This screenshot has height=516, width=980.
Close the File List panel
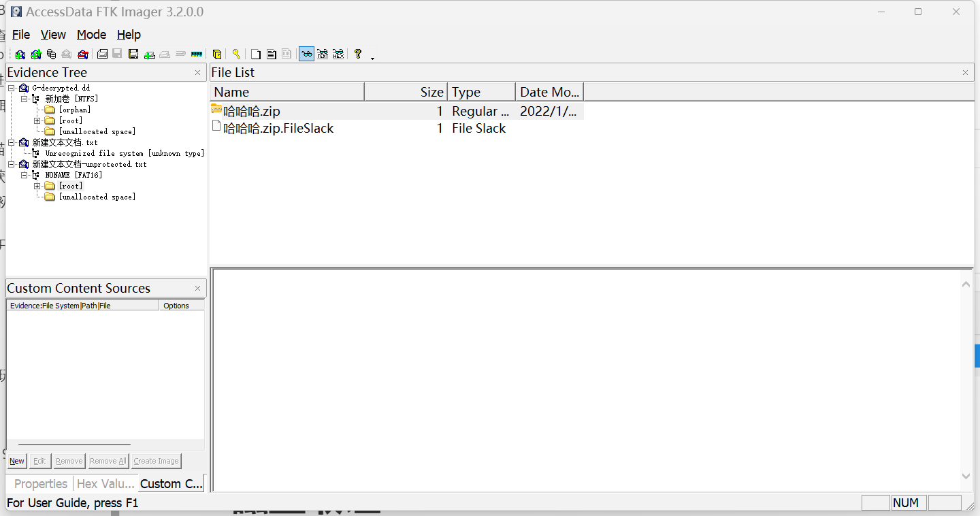[x=965, y=72]
